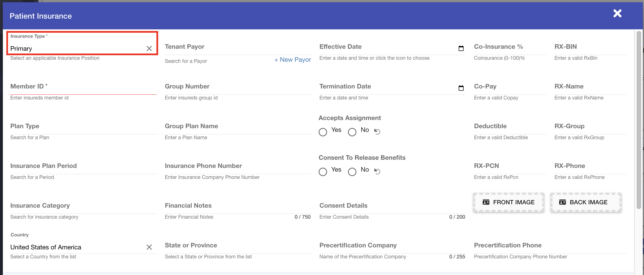Open the Termination Date calendar picker
Viewport: 644px width, 275px height.
(461, 88)
